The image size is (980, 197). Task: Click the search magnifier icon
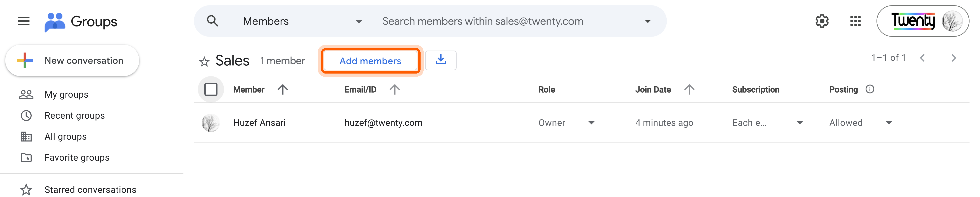212,21
